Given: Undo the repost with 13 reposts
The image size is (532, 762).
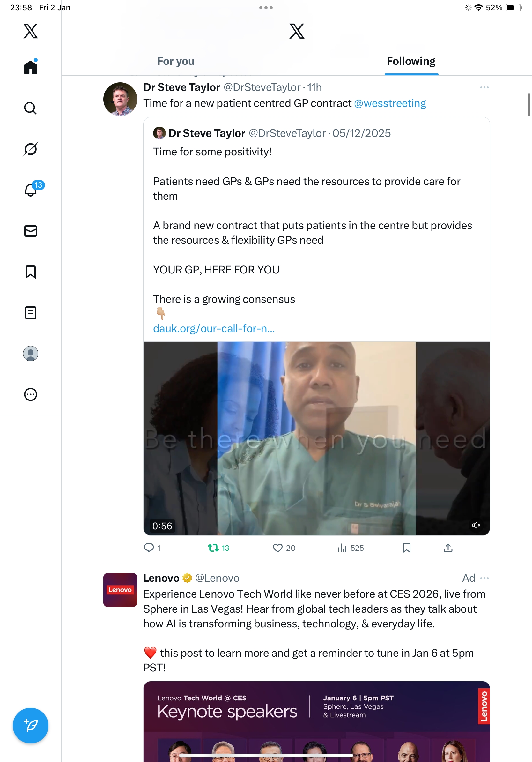Looking at the screenshot, I should 213,548.
